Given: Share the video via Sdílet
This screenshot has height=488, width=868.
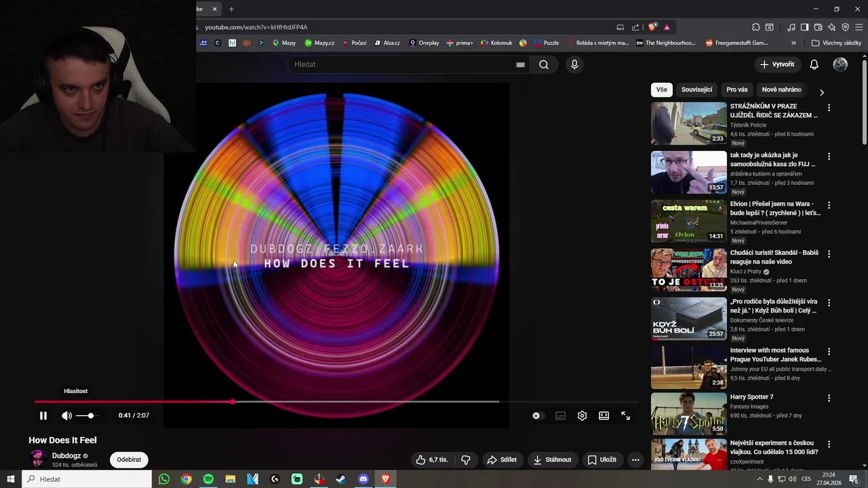Looking at the screenshot, I should (x=502, y=460).
